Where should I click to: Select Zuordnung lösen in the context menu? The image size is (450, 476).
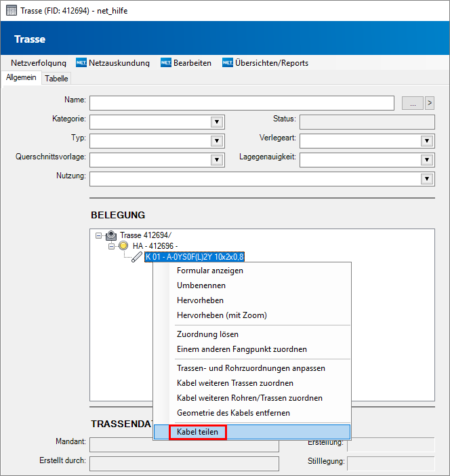point(207,334)
